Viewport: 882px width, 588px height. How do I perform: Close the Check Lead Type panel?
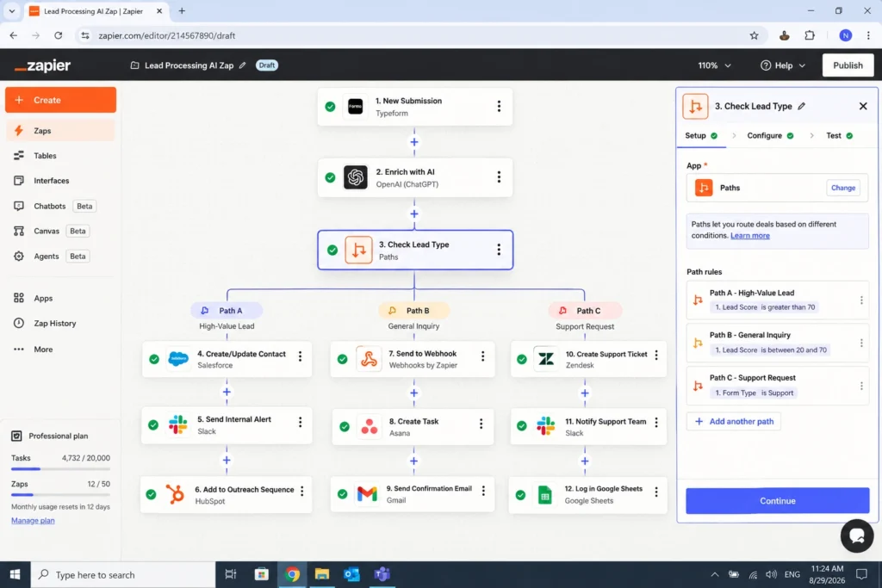point(863,106)
